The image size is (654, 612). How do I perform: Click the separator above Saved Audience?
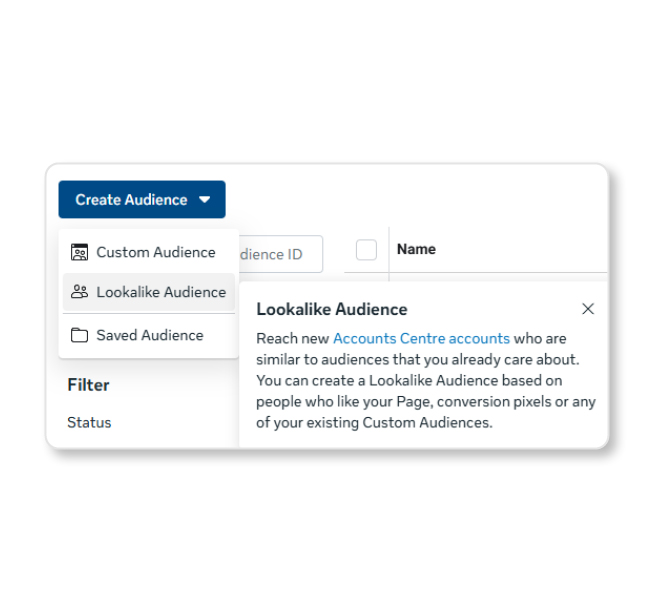pos(148,313)
